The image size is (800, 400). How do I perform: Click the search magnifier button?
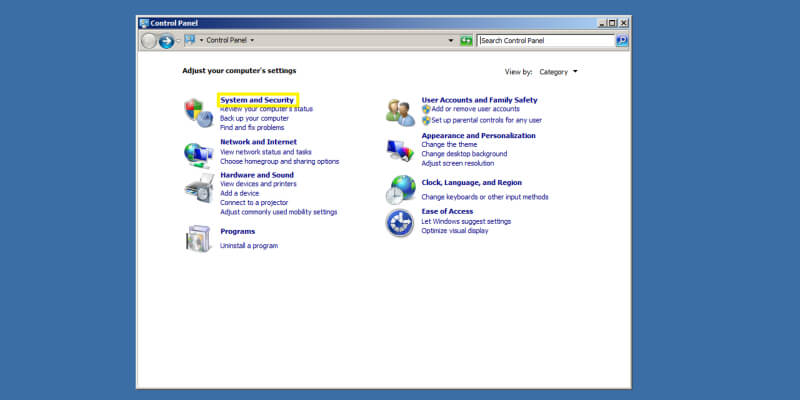(622, 40)
